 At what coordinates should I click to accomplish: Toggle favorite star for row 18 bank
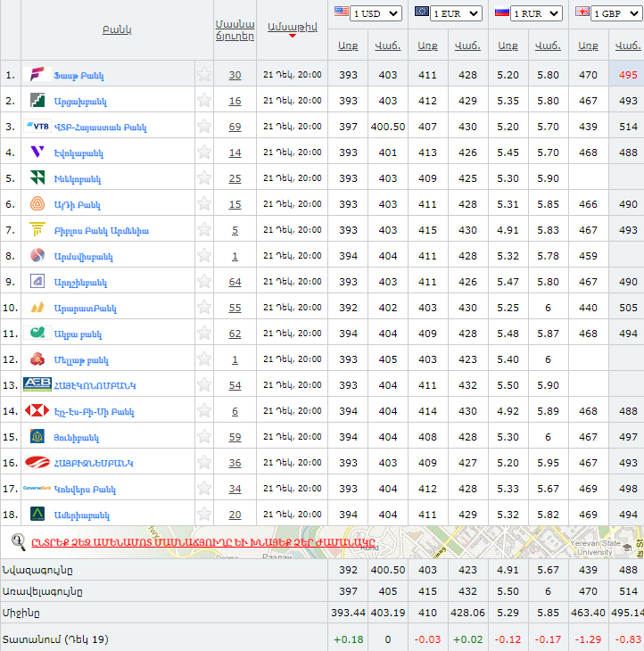coord(204,515)
